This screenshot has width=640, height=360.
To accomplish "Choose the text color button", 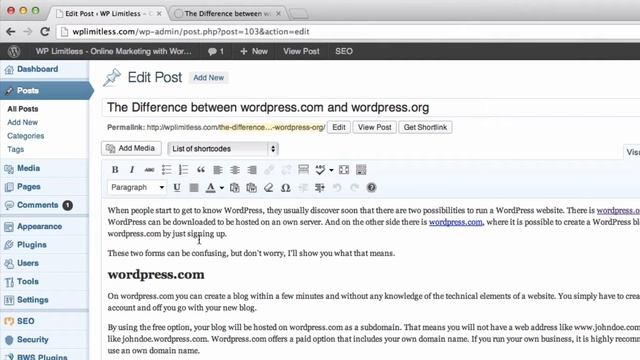I will (211, 187).
